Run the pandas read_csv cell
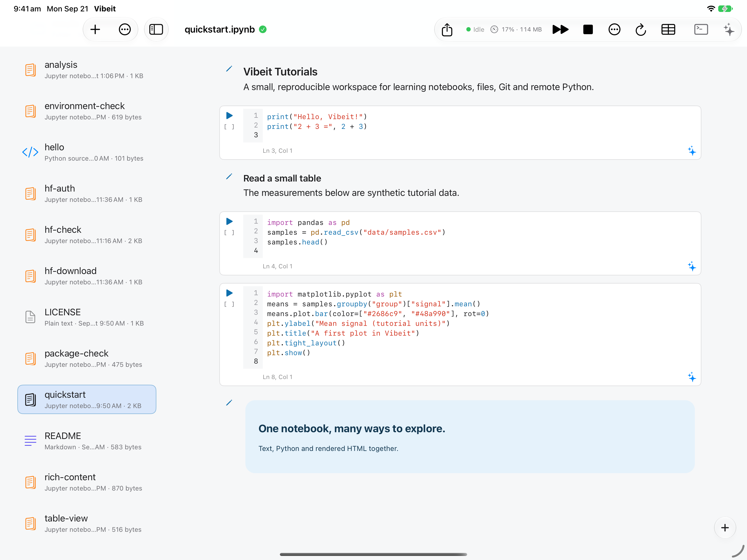 tap(229, 221)
